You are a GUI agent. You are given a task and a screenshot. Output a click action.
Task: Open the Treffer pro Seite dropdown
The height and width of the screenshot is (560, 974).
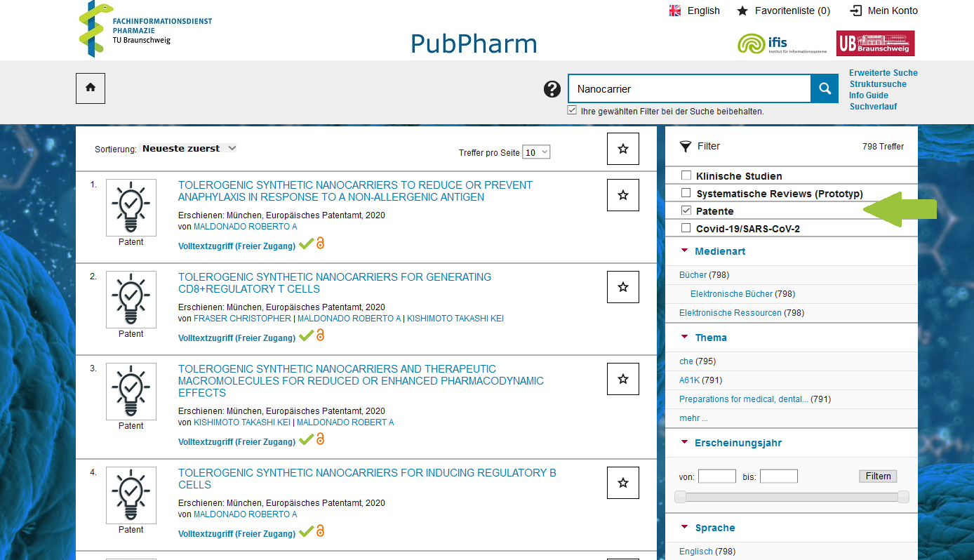536,152
